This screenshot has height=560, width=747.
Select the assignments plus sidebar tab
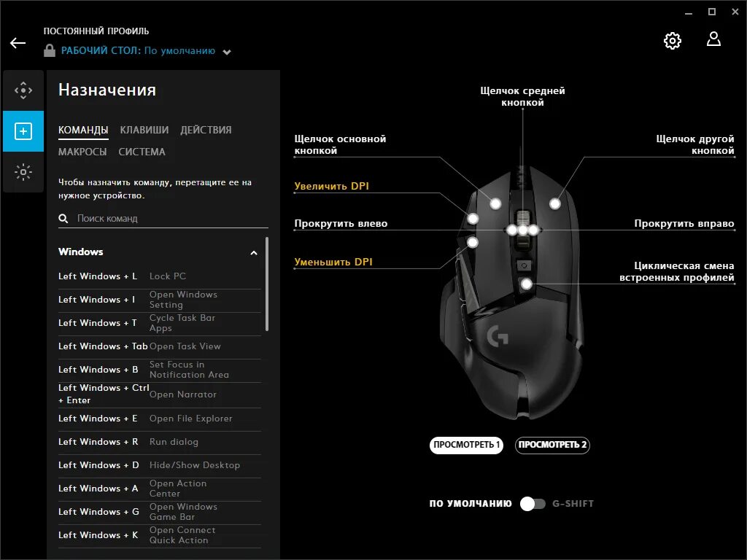[x=23, y=131]
